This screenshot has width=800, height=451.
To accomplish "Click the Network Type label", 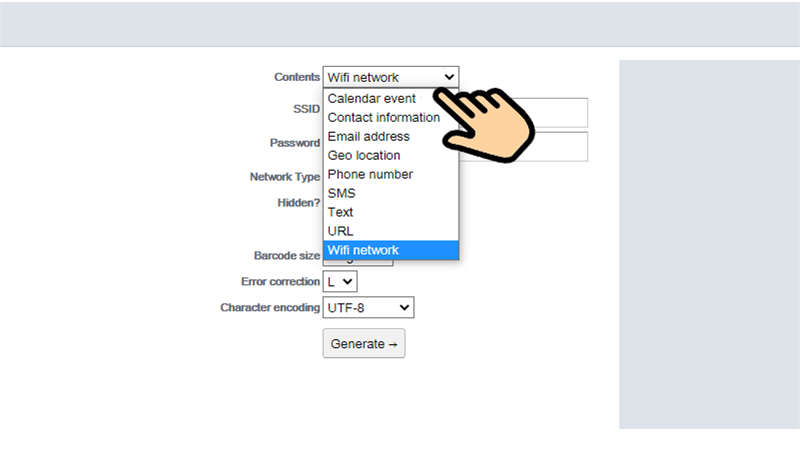I will click(284, 177).
